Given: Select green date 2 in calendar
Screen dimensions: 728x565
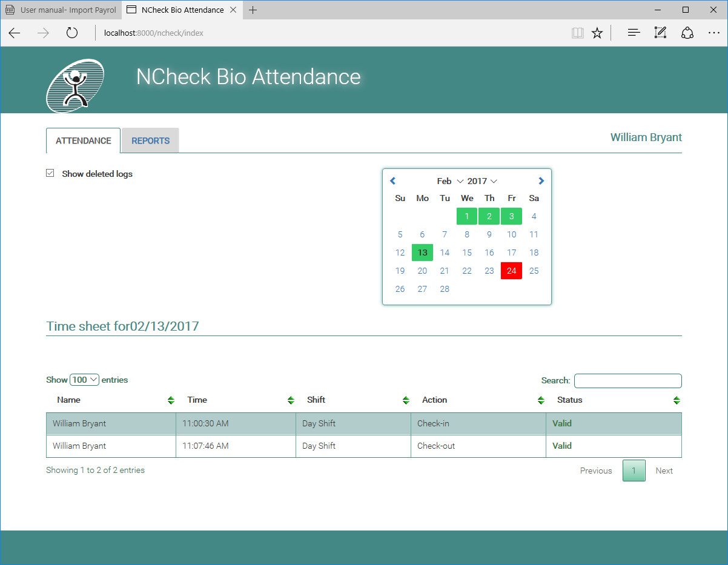Looking at the screenshot, I should (489, 216).
